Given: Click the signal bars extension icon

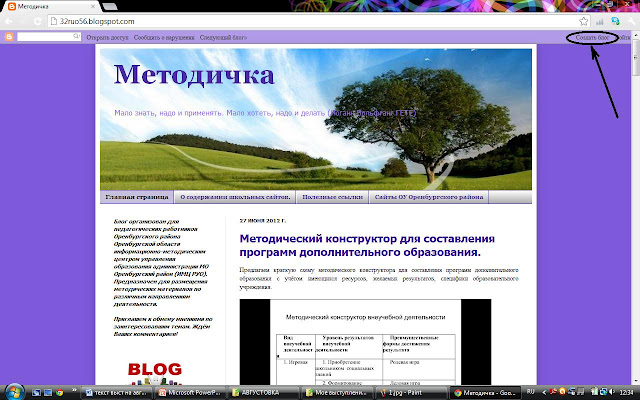Looking at the screenshot, I should pos(600,22).
